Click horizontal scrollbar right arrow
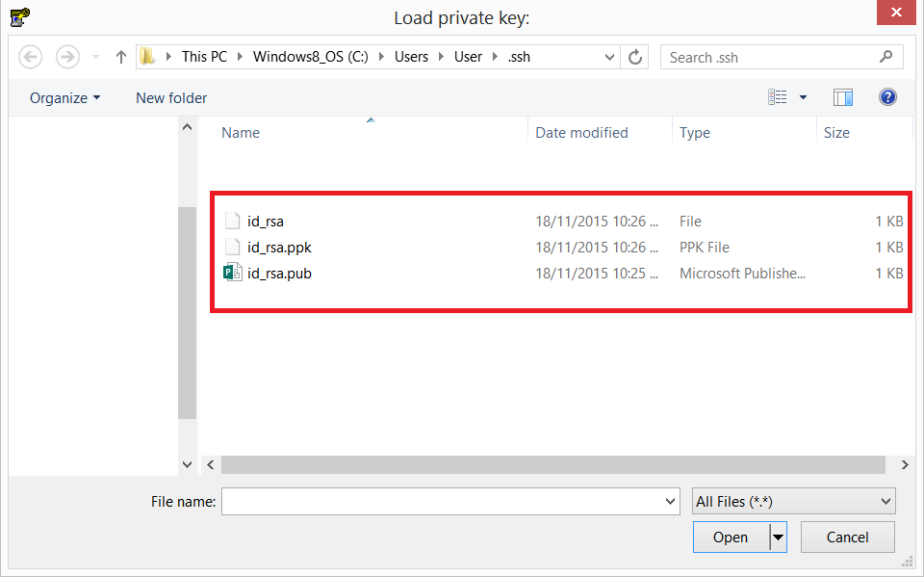This screenshot has width=924, height=577. 905,465
